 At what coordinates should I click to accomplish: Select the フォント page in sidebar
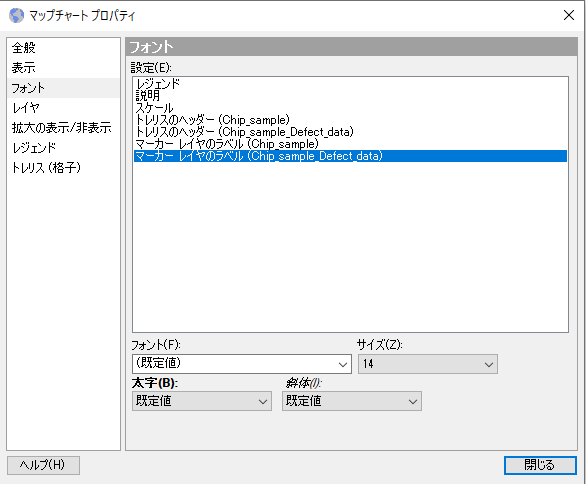64,88
